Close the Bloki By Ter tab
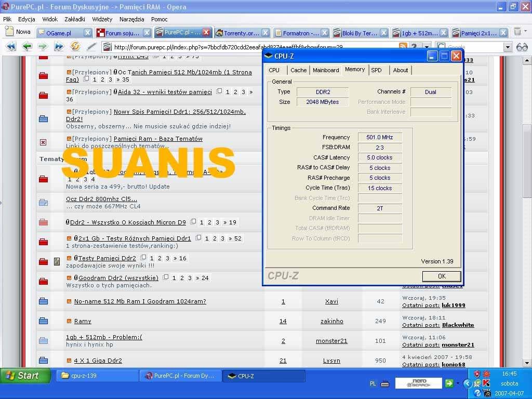532x399 pixels. pyautogui.click(x=383, y=33)
